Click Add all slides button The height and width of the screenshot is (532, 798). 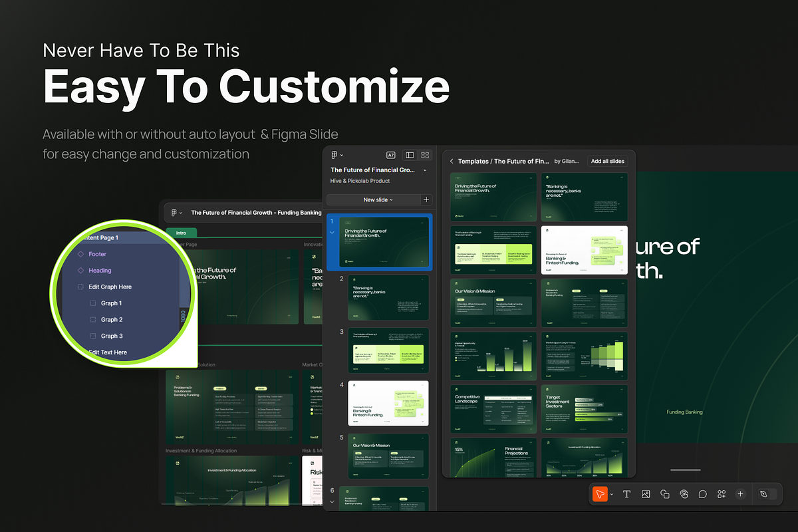coord(607,161)
